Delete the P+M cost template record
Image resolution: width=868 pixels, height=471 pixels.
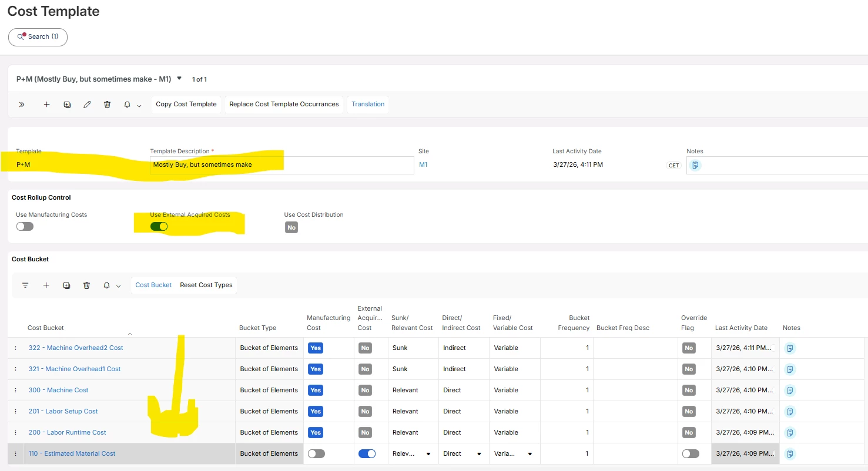coord(107,105)
